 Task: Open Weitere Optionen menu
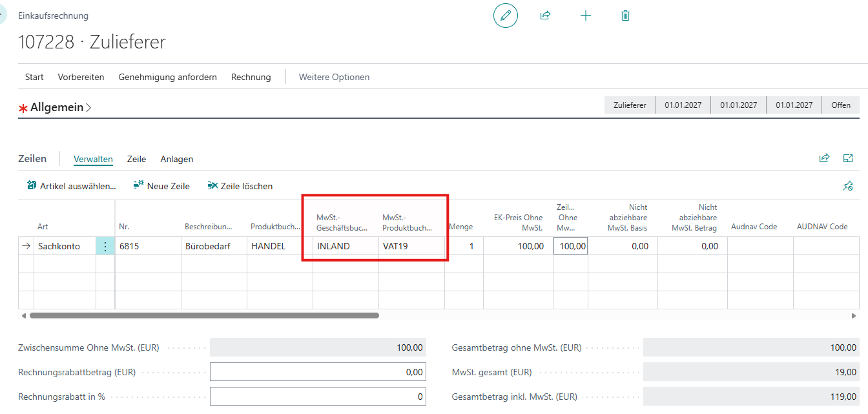334,77
